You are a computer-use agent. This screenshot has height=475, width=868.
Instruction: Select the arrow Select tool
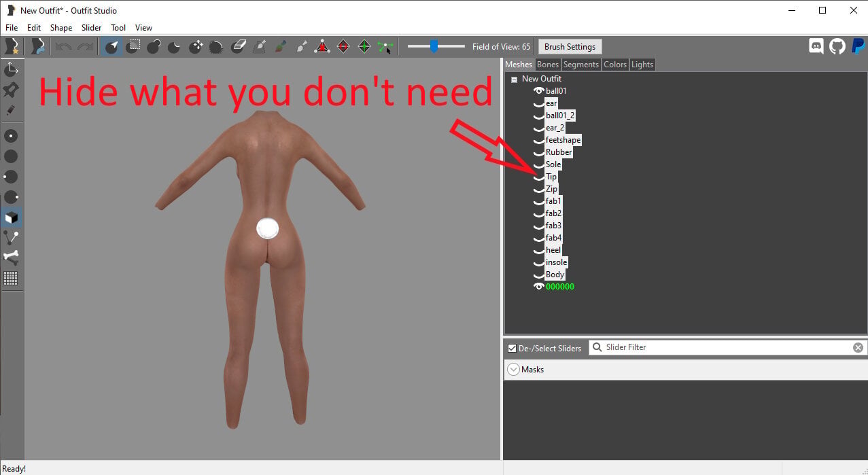(x=112, y=47)
